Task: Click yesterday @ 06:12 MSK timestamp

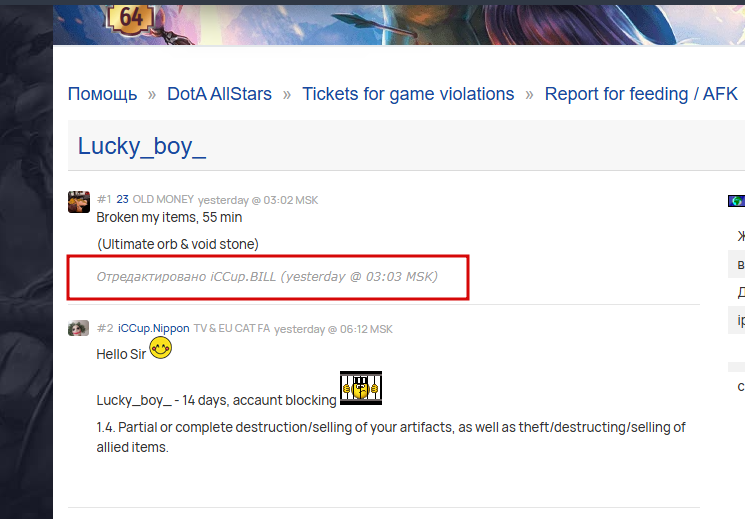Action: point(334,329)
